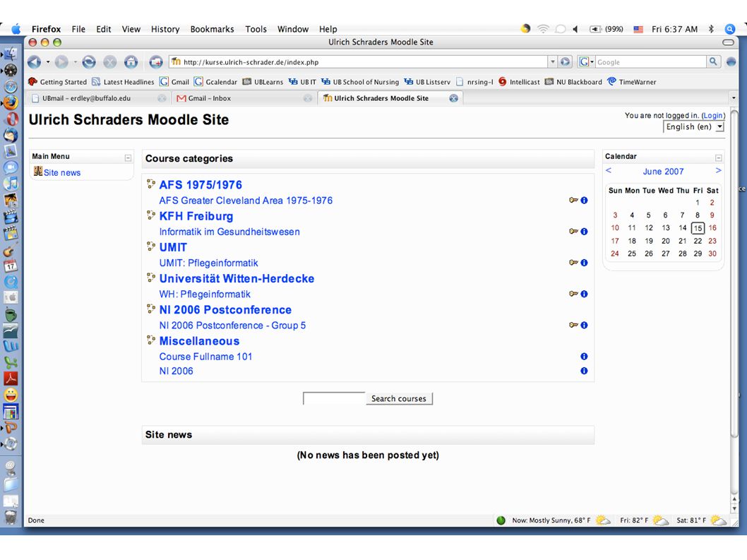Click the Firefox Back navigation button
747x560 pixels.
34,62
